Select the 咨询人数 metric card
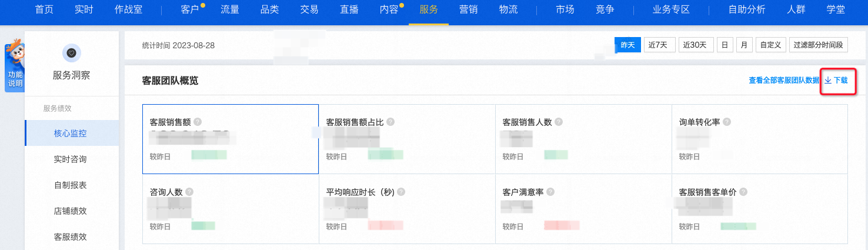Screen dimensions: 868x250 [x=231, y=209]
